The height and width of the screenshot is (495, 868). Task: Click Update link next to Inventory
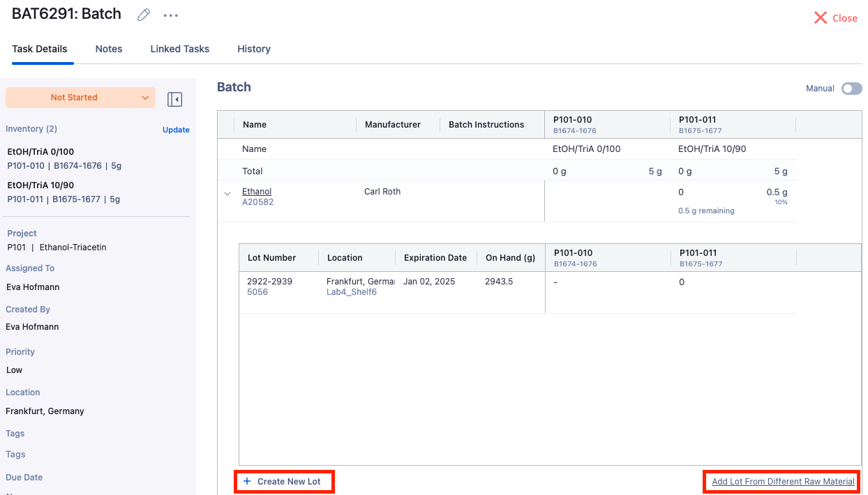176,130
